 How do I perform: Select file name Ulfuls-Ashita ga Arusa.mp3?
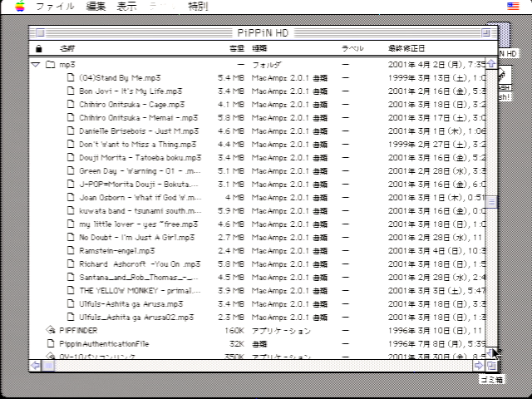coord(131,303)
